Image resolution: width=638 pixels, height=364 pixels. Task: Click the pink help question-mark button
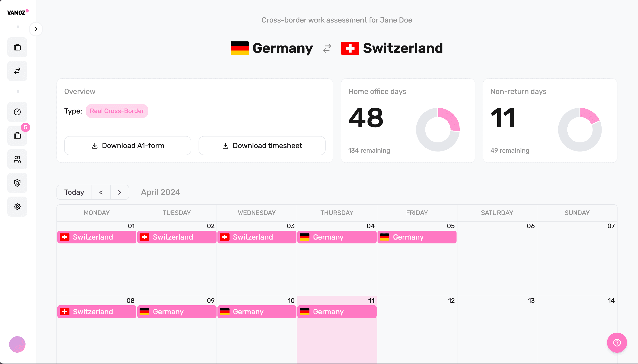click(617, 342)
